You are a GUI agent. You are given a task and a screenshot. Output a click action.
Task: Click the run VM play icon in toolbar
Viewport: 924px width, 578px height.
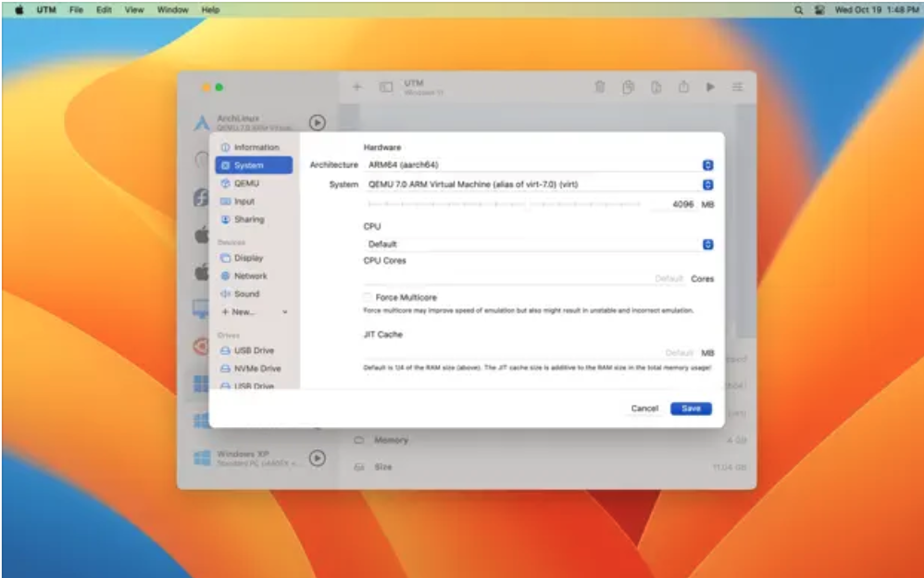pyautogui.click(x=711, y=87)
